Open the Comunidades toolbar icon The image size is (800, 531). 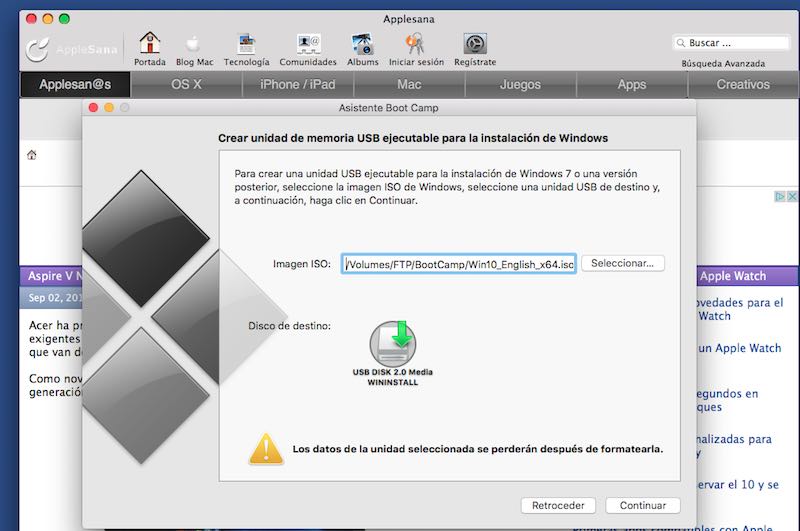point(308,44)
